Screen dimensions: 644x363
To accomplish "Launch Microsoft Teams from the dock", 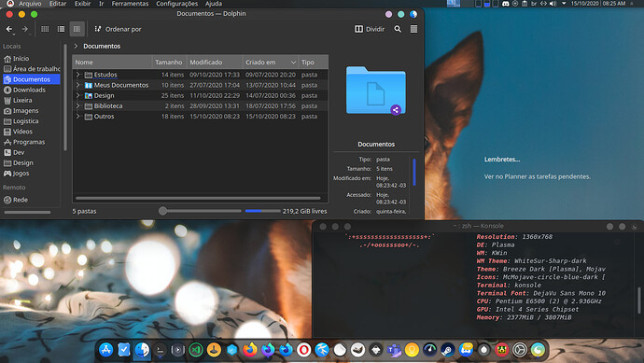I will pos(394,350).
